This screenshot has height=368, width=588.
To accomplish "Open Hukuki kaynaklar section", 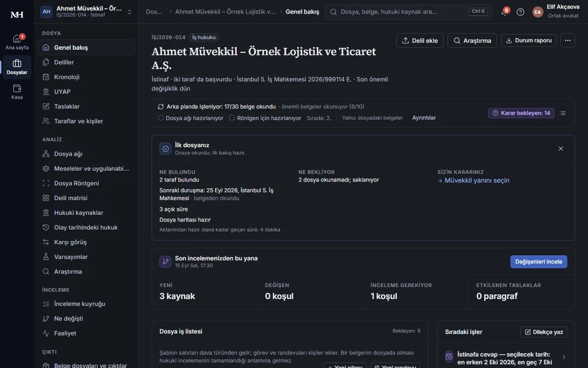I will pos(86,213).
